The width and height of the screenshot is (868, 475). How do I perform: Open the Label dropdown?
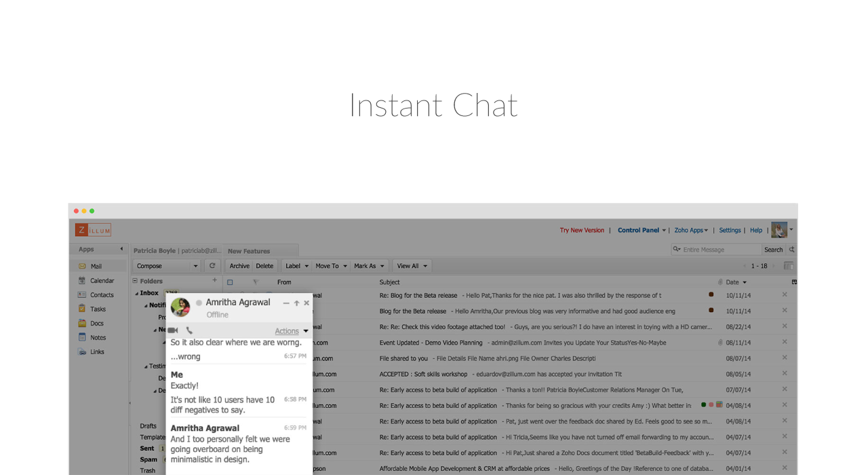[297, 266]
